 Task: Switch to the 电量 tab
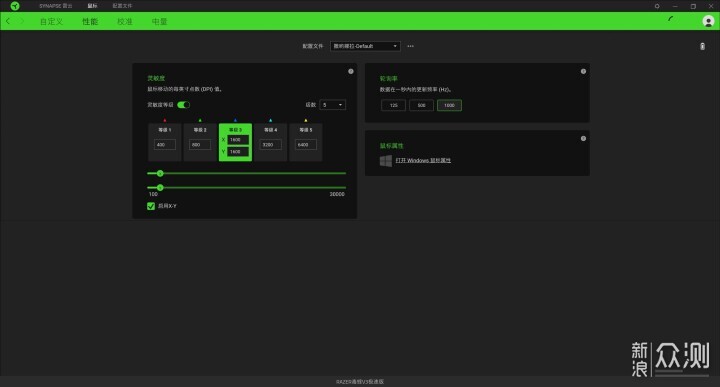(x=160, y=21)
